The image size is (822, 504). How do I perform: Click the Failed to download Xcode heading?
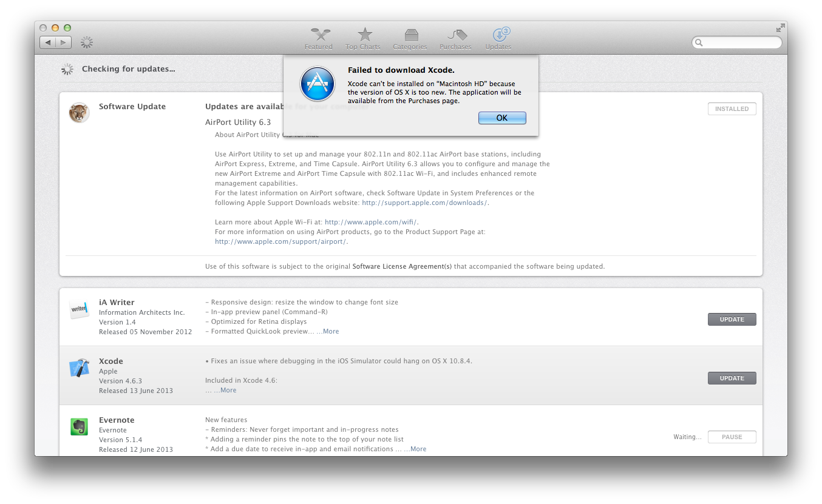point(401,70)
